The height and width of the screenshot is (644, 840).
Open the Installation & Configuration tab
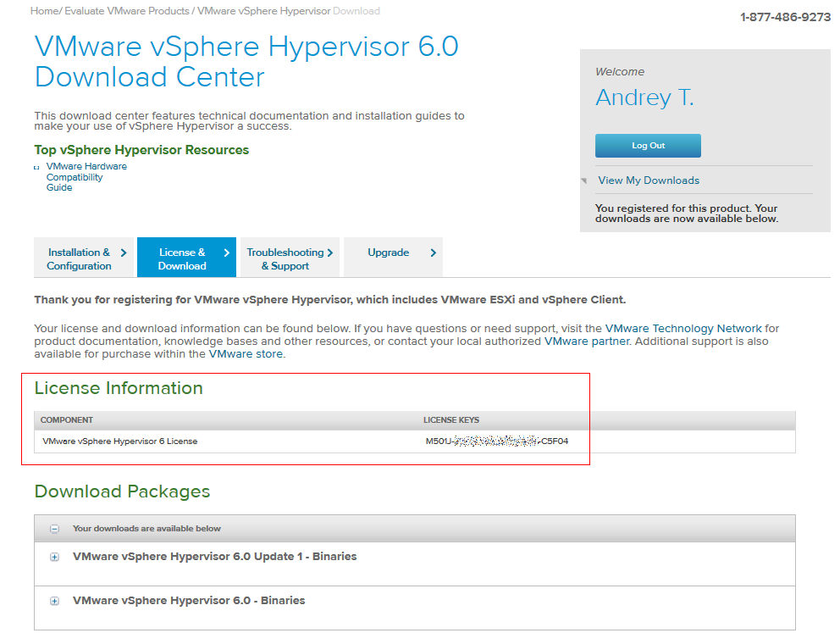point(84,258)
